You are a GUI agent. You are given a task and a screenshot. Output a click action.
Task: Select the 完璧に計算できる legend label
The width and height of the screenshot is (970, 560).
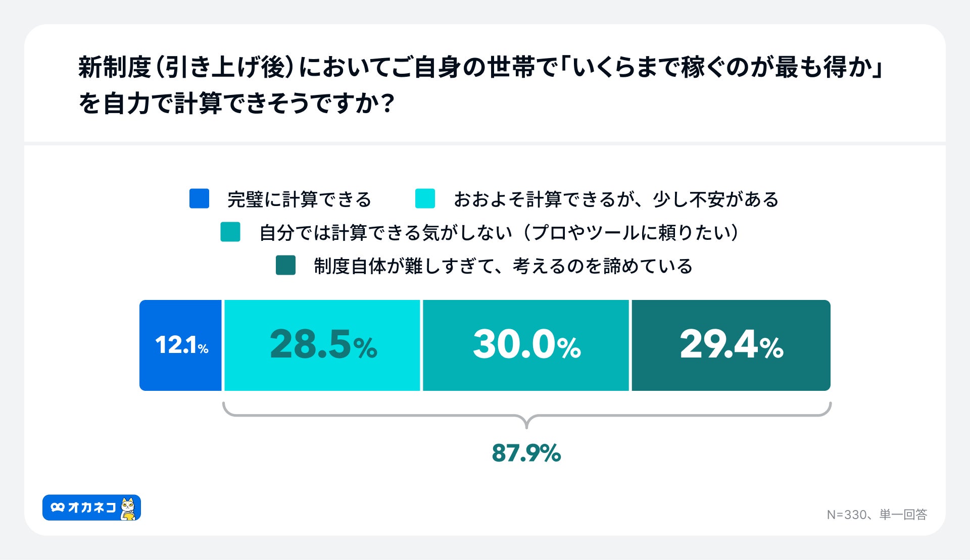pyautogui.click(x=299, y=199)
